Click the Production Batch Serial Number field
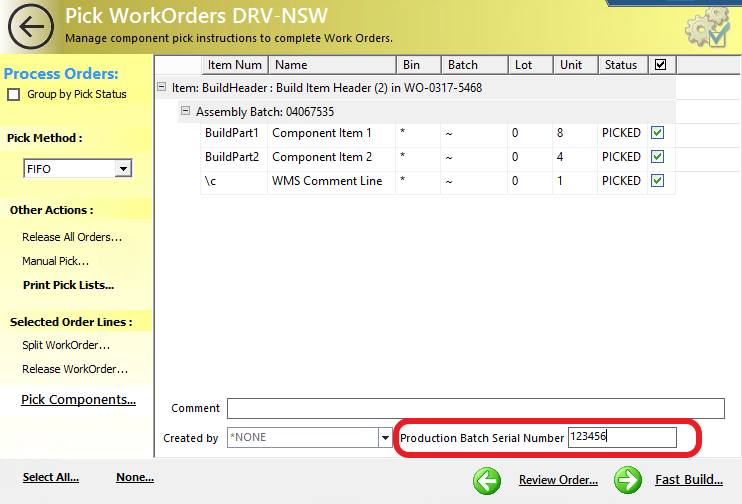The height and width of the screenshot is (504, 742). (x=622, y=437)
